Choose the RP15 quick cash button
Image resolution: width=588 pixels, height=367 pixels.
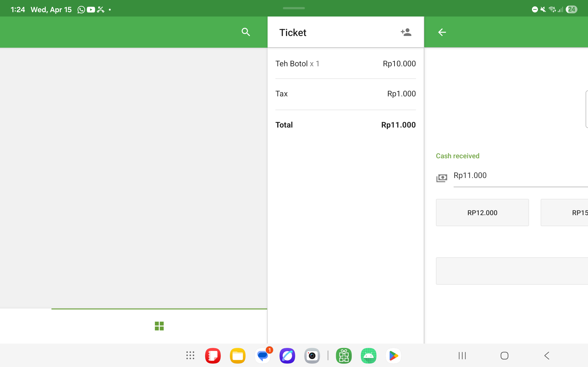566,213
